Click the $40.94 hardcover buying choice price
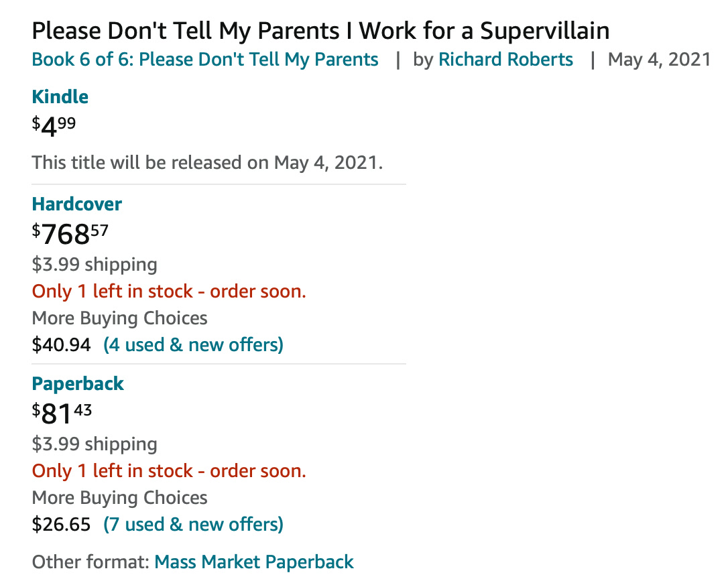 [61, 345]
